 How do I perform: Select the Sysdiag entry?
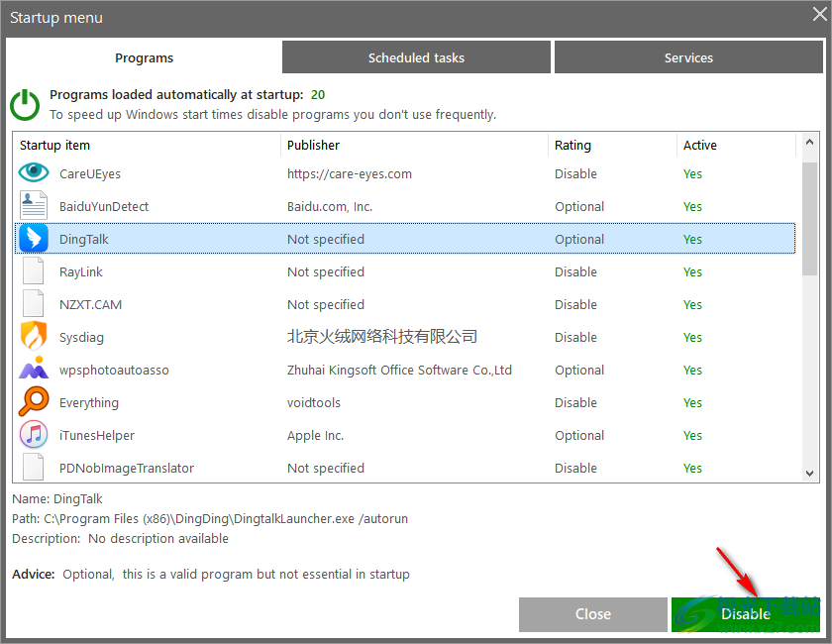click(81, 338)
